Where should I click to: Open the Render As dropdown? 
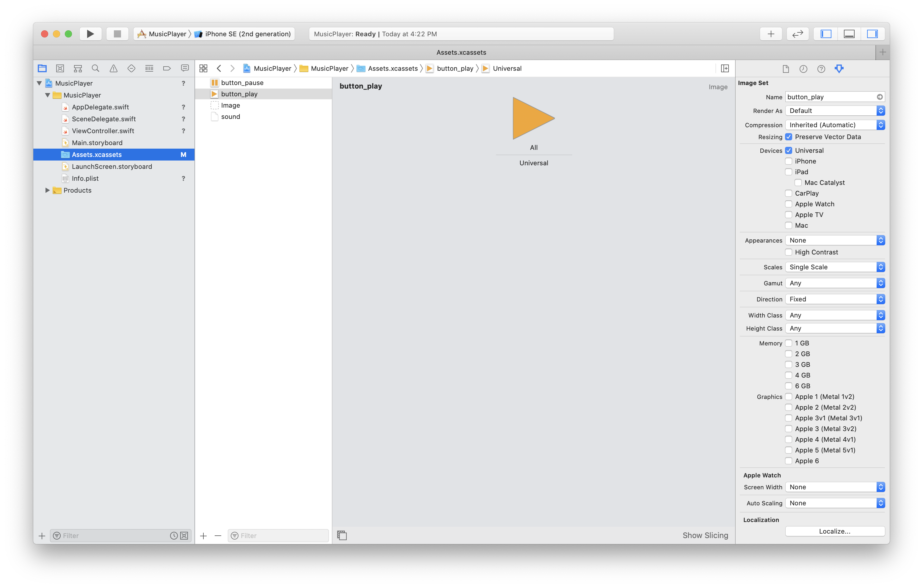pos(834,111)
